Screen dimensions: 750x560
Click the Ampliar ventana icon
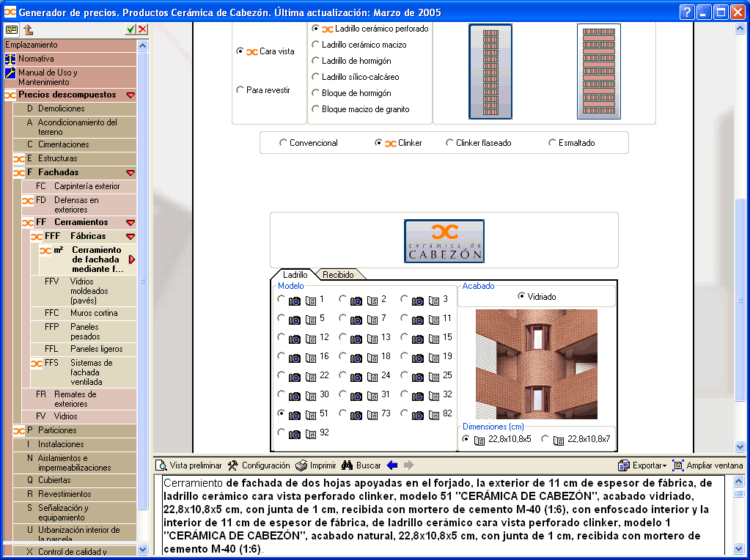[x=678, y=465]
